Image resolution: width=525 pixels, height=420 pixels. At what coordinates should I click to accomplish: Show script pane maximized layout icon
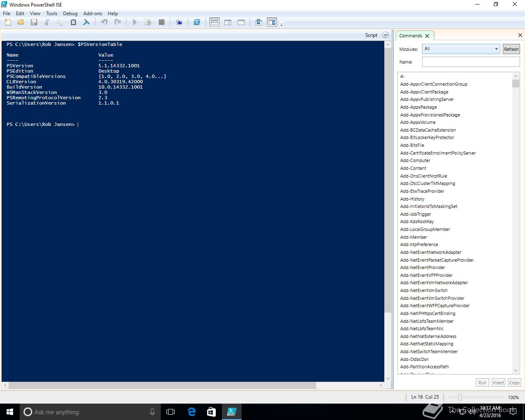coord(241,22)
